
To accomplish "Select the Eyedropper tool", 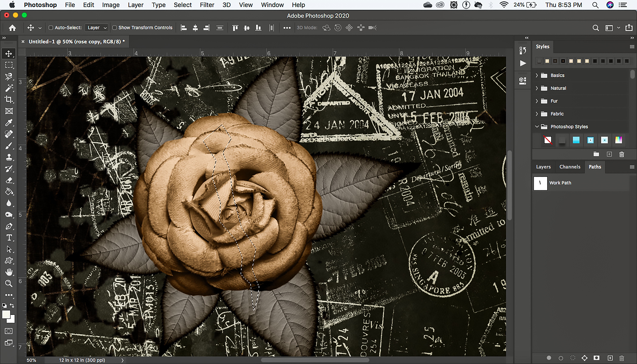I will (x=9, y=123).
